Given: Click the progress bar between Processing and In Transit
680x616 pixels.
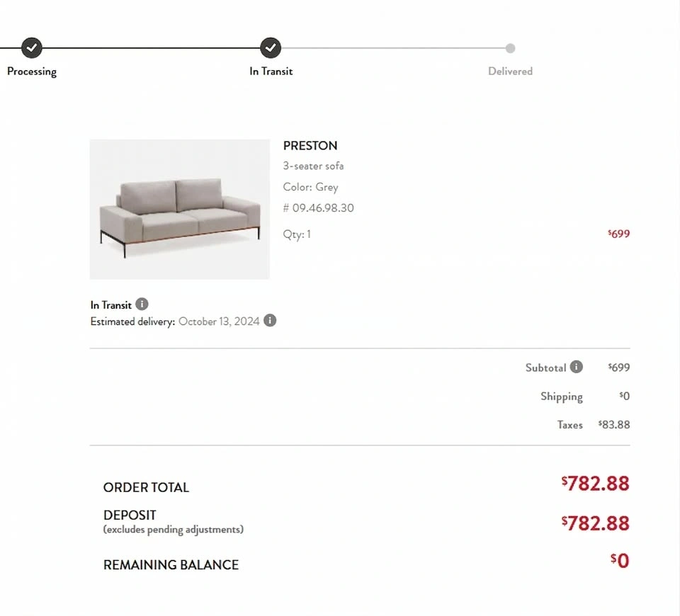Looking at the screenshot, I should [x=151, y=48].
